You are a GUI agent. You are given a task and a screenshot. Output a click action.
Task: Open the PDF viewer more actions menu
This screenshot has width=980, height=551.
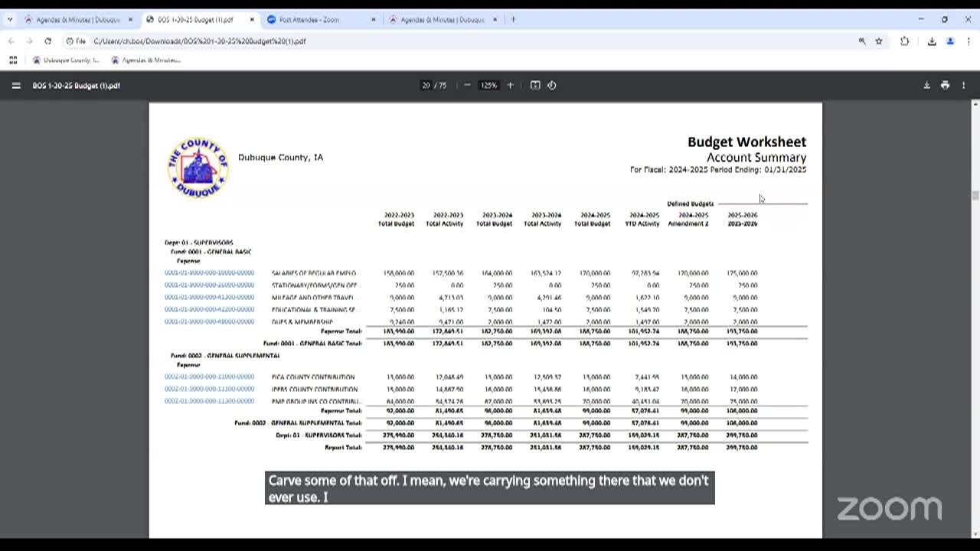pos(964,85)
